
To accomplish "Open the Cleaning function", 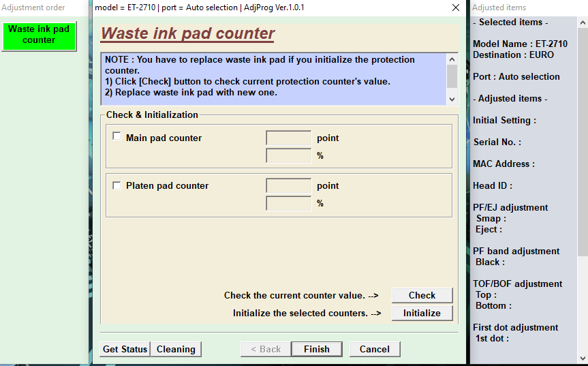I will (x=176, y=349).
